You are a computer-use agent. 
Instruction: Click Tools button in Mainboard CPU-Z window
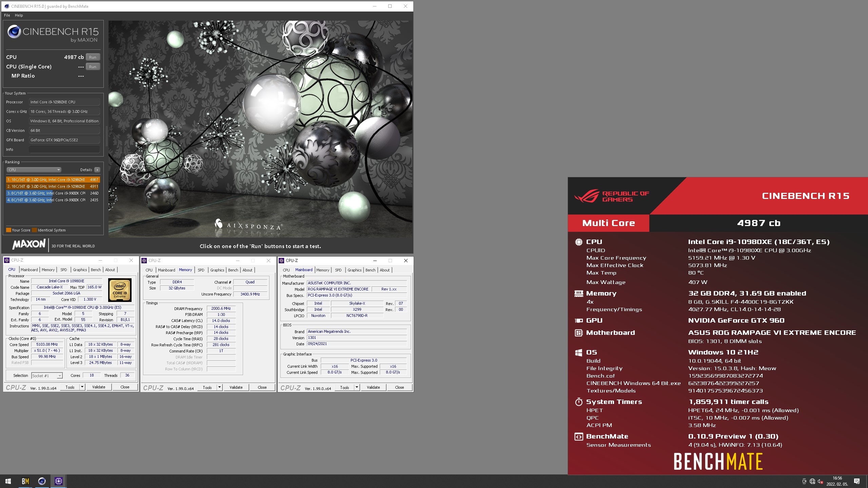click(x=344, y=387)
